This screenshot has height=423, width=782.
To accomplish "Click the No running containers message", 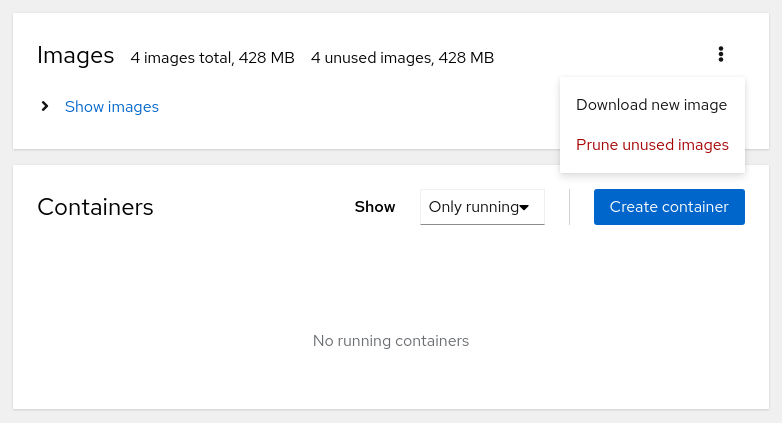I will 390,341.
